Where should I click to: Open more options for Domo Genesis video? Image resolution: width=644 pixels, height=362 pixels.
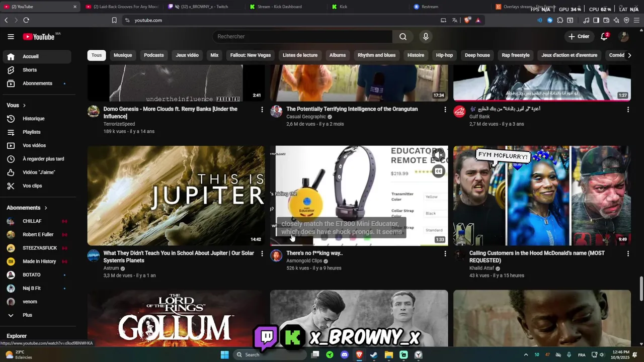262,109
